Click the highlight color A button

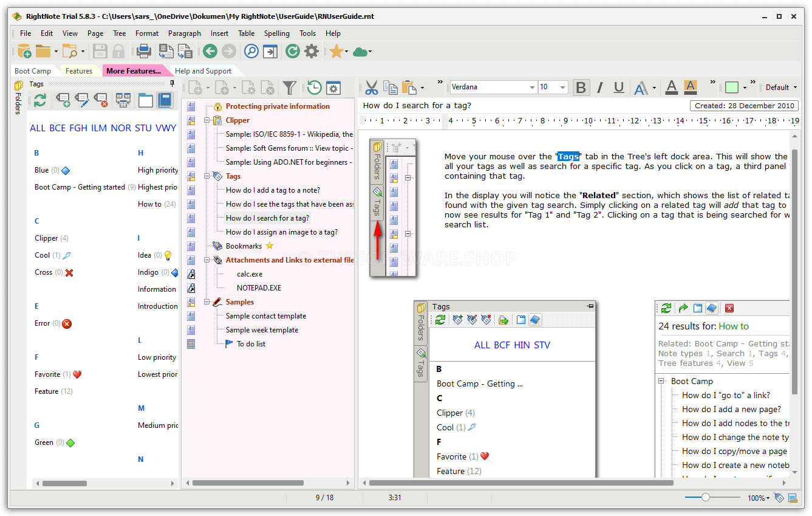[691, 88]
